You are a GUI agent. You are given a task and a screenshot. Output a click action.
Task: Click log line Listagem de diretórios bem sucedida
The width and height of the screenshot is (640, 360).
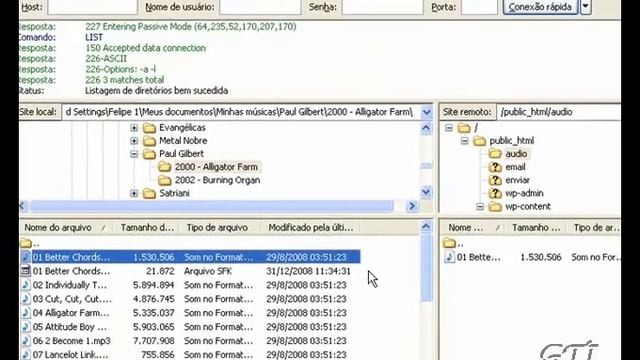(x=156, y=91)
